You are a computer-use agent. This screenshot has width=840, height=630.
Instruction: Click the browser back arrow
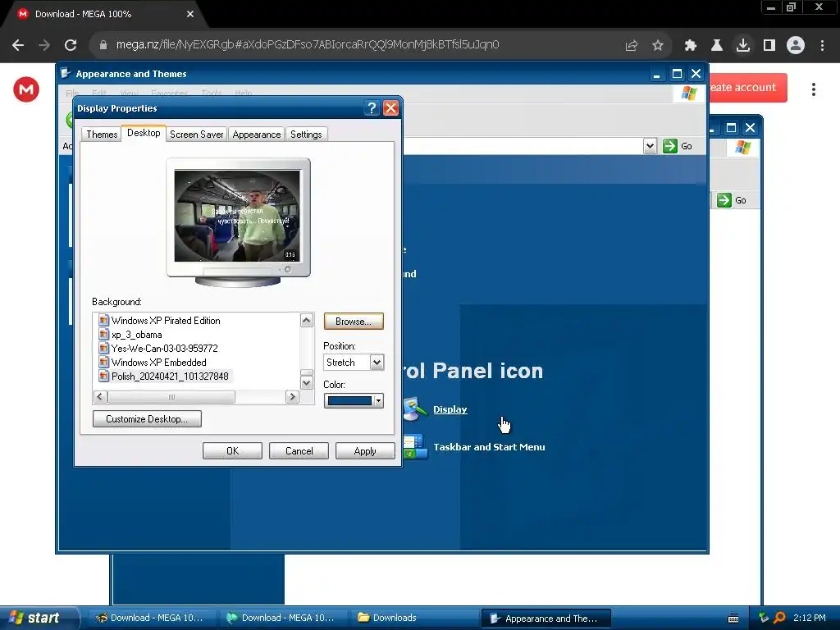pos(18,45)
